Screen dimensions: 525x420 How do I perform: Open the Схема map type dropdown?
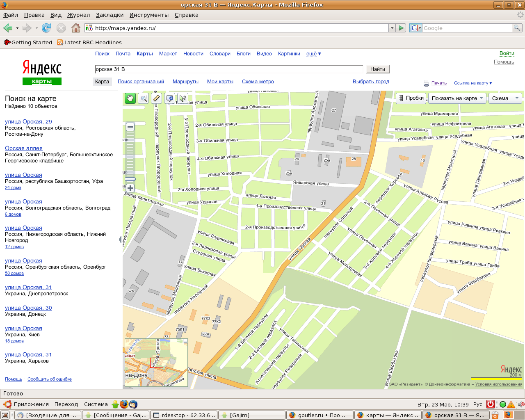click(505, 98)
